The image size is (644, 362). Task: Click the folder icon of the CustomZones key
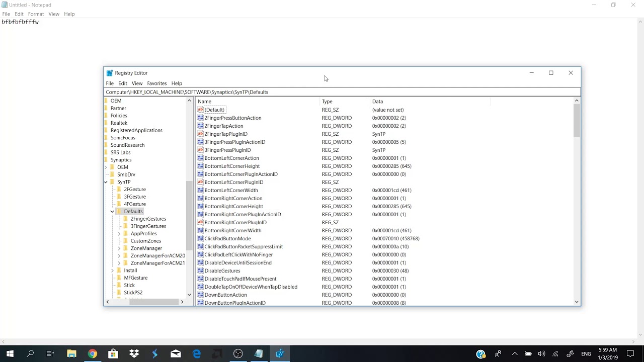point(126,241)
